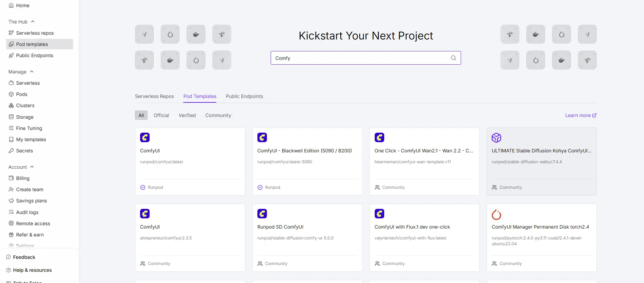Collapse the Manage sidebar section

click(32, 72)
